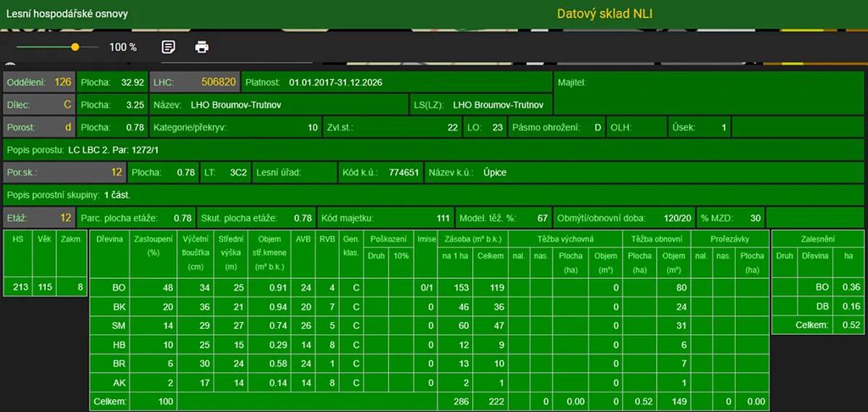The width and height of the screenshot is (868, 412).
Task: Click the Zastoupení (%) column header
Action: [153, 246]
